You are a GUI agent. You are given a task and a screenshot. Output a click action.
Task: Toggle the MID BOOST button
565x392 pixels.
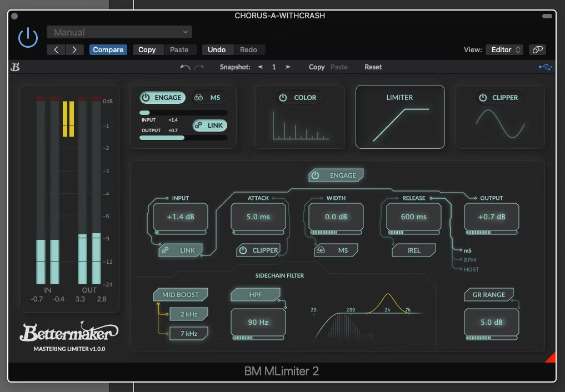[181, 295]
